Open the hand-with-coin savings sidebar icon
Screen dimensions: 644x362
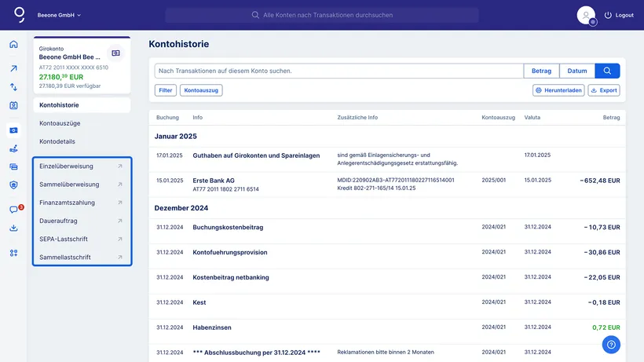tap(13, 148)
